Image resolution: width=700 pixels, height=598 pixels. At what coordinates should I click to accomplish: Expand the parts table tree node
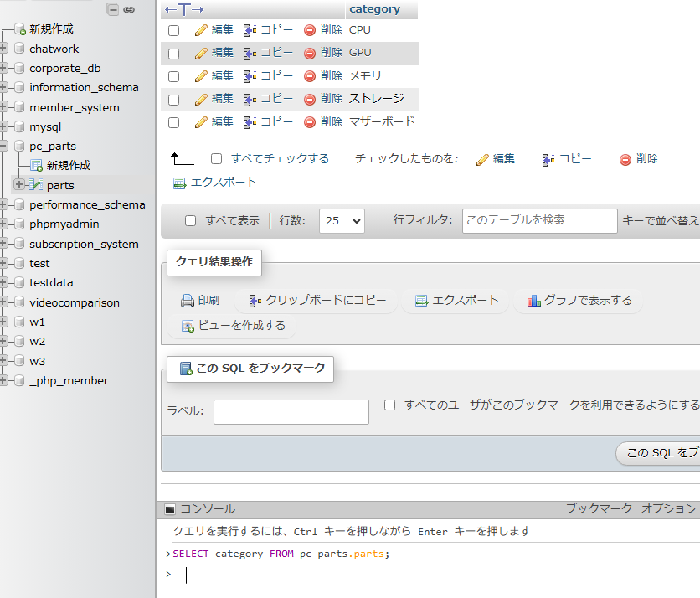coord(19,185)
